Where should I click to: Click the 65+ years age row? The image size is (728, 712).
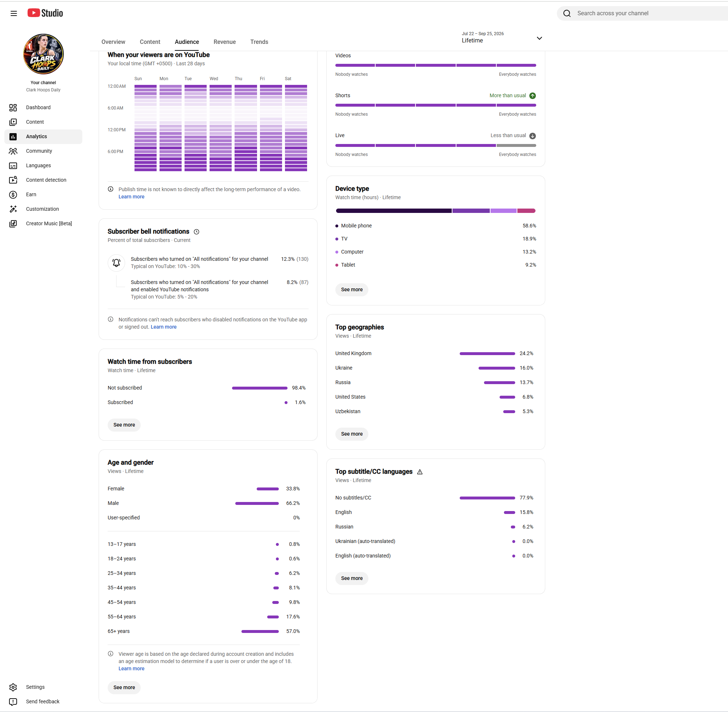pyautogui.click(x=204, y=631)
